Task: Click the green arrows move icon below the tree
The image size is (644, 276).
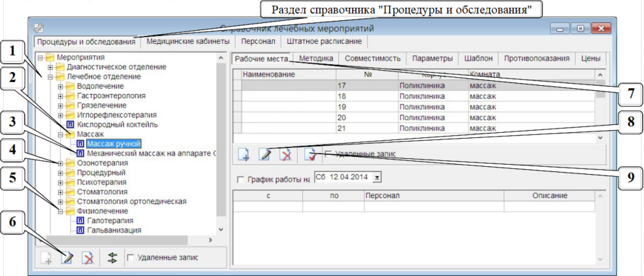Action: pyautogui.click(x=112, y=258)
